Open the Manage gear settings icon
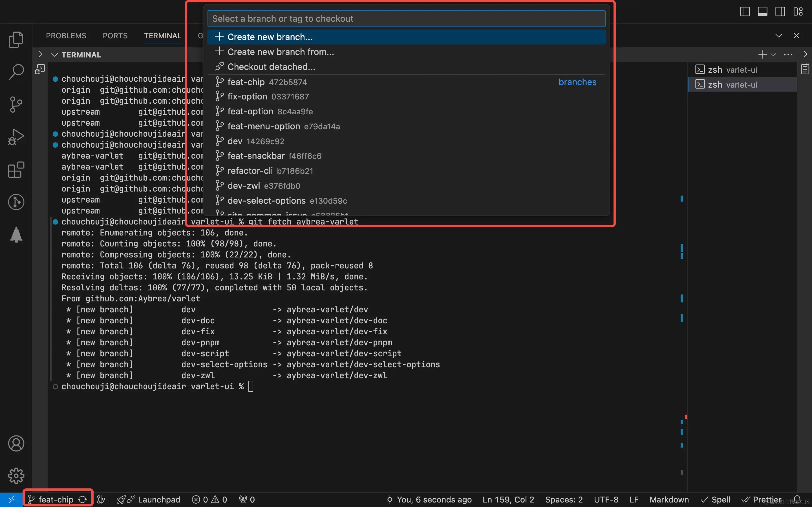 coord(16,475)
